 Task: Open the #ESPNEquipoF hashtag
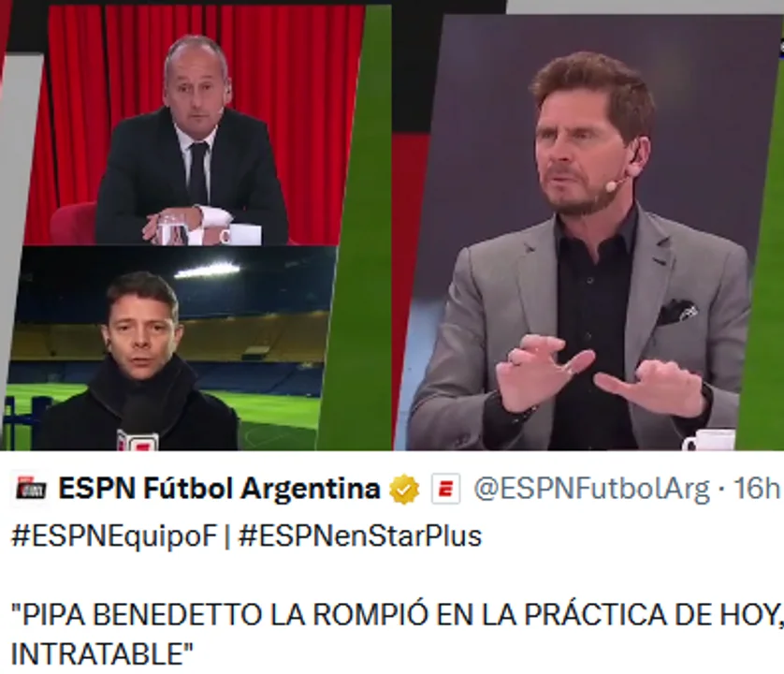click(x=114, y=537)
